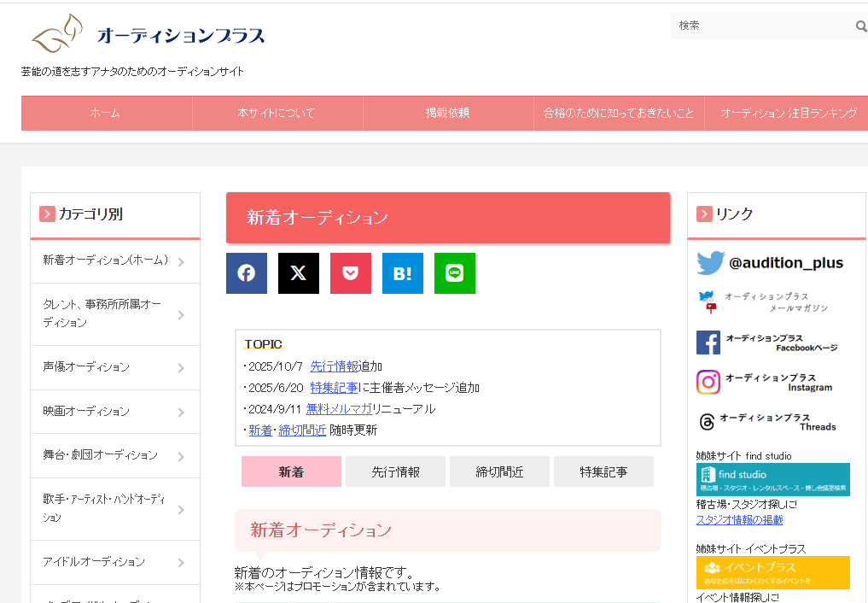Image resolution: width=868 pixels, height=603 pixels.
Task: Click the Hatena Bookmark B! icon
Action: click(403, 273)
